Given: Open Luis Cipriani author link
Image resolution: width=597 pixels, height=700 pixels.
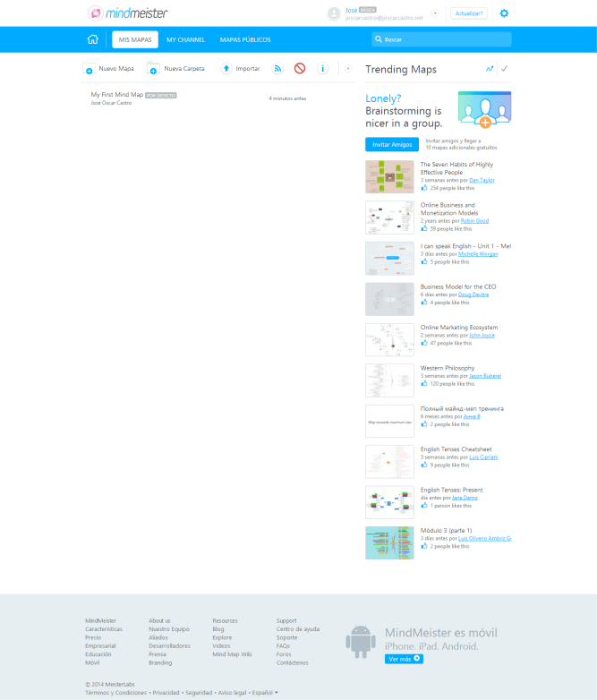Looking at the screenshot, I should (x=483, y=457).
